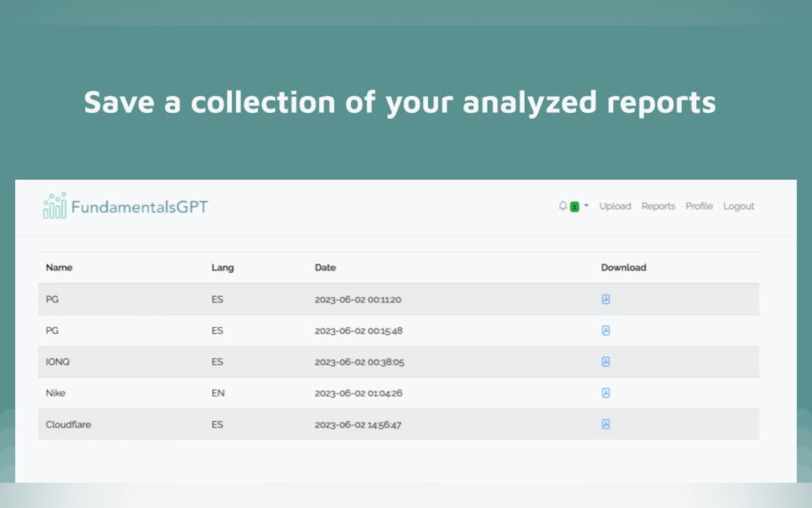Click the green notification count badge
812x508 pixels.
pos(574,207)
